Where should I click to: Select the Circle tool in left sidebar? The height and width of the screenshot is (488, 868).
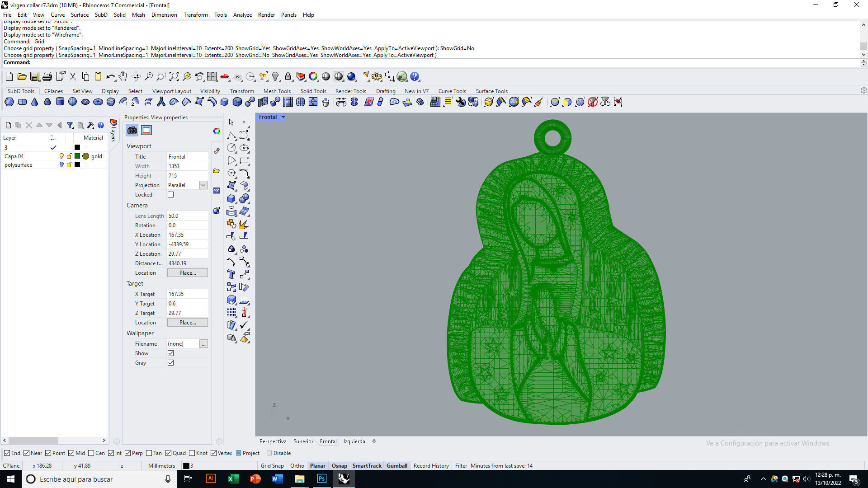click(231, 148)
